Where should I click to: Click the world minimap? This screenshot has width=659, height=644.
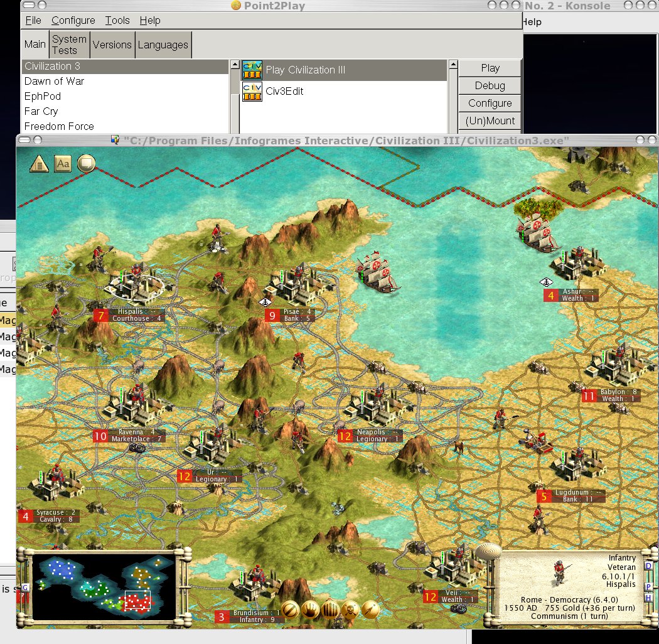[x=103, y=586]
